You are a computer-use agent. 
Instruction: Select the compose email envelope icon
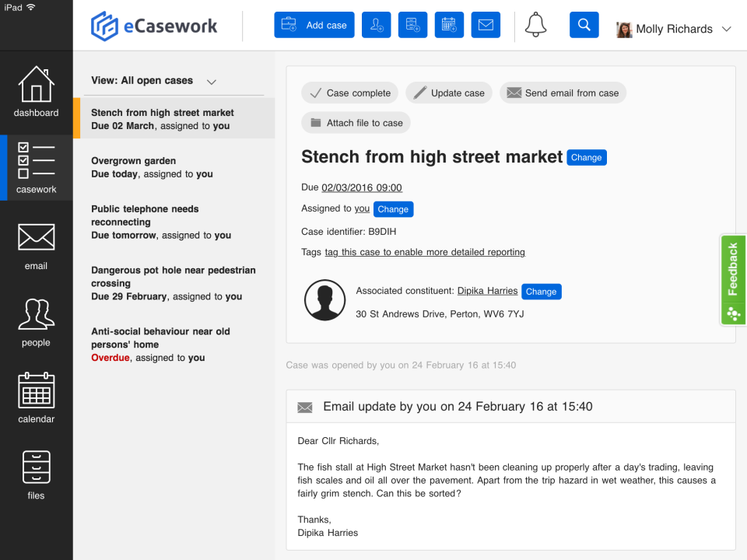coord(486,24)
